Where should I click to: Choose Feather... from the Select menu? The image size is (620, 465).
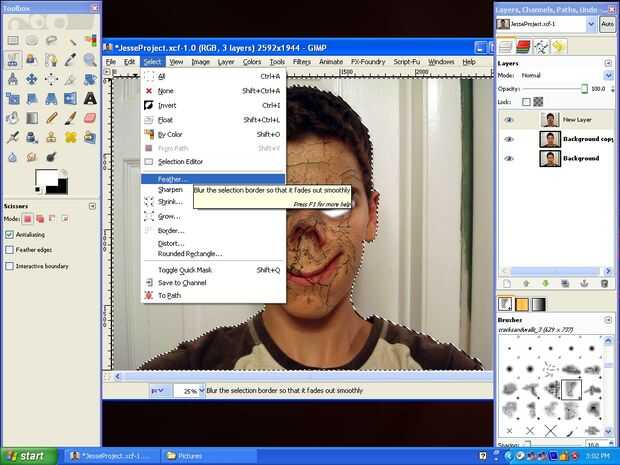click(x=213, y=179)
